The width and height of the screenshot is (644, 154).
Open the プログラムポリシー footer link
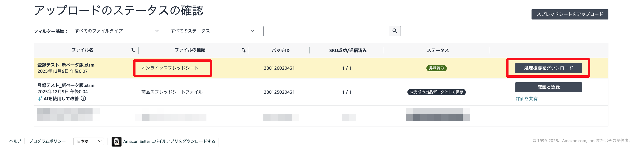tap(47, 141)
